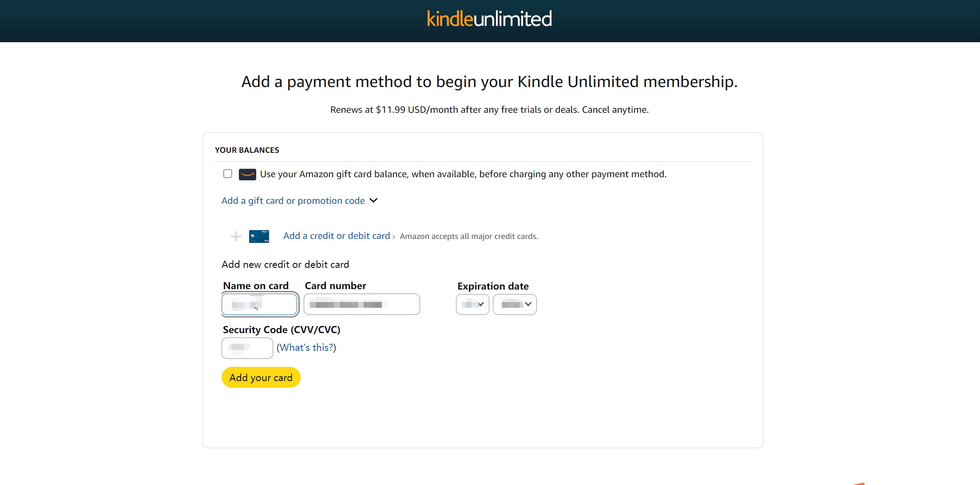Open the expiration month dropdown
The height and width of the screenshot is (485, 980).
[472, 304]
